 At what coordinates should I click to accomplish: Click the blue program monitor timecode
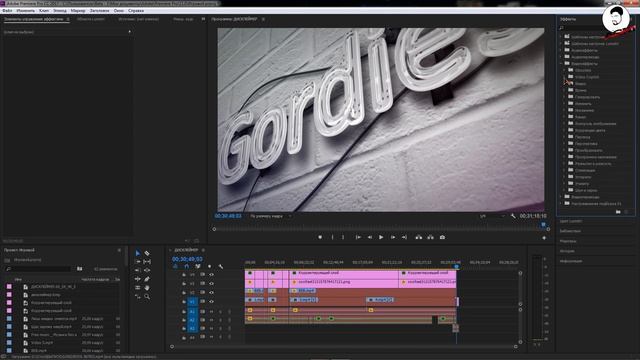(228, 216)
